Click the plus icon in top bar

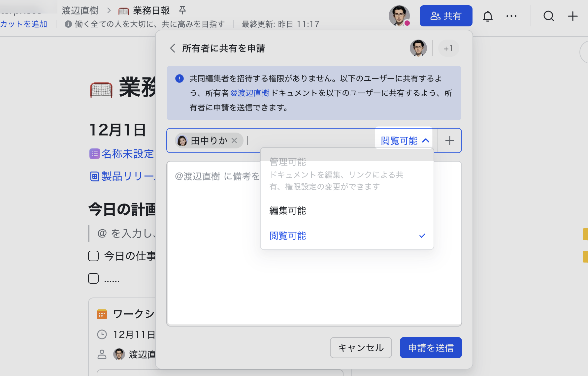point(572,16)
